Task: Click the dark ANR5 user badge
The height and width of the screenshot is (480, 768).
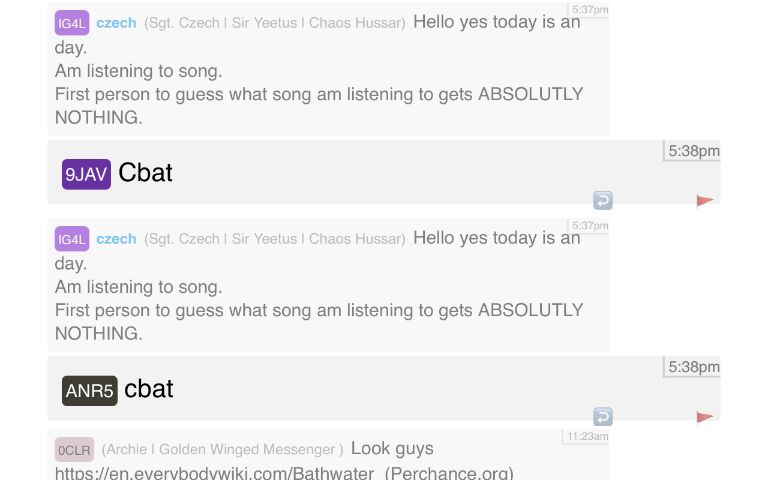Action: (x=90, y=390)
